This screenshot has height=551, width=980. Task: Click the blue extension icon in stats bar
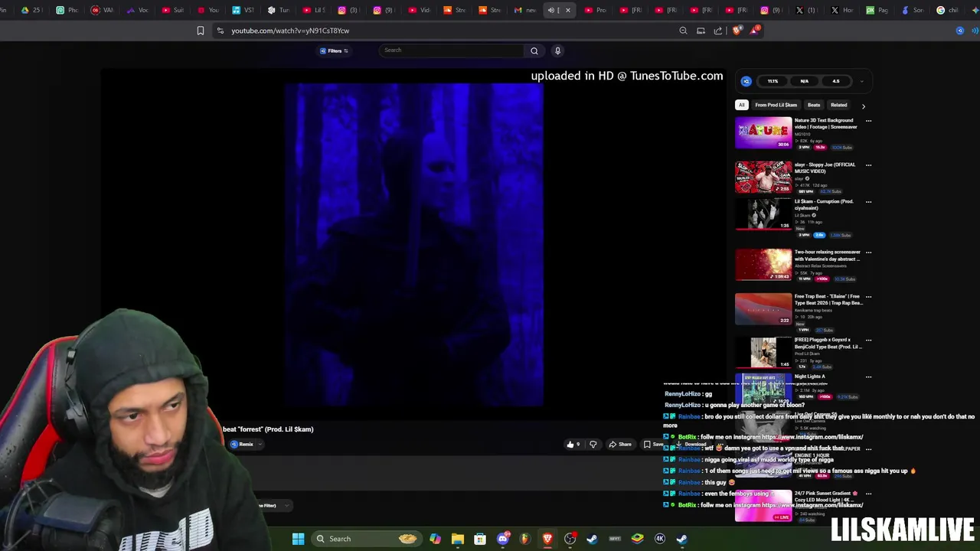(x=746, y=81)
